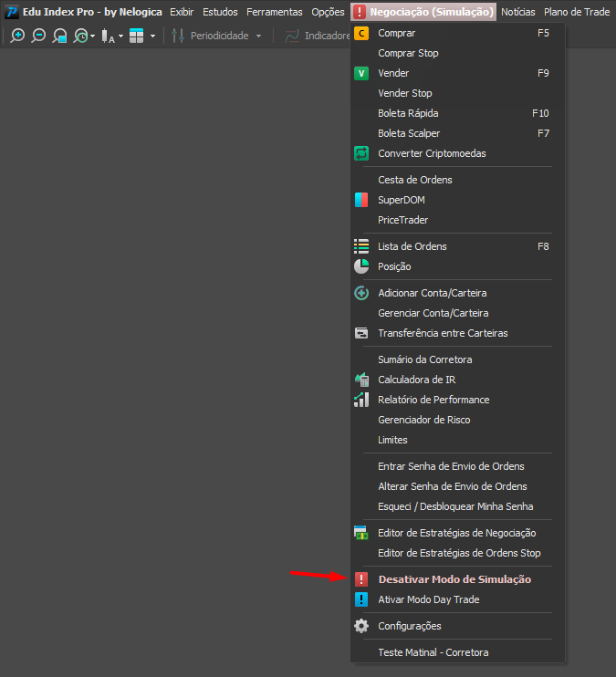616x677 pixels.
Task: Open the Periodicidade dropdown arrow
Action: (x=258, y=36)
